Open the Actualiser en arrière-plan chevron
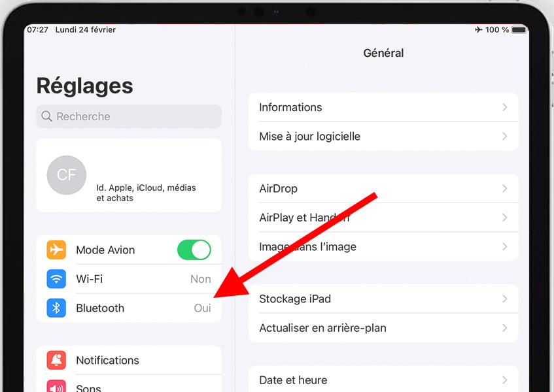554x392 pixels. (504, 328)
